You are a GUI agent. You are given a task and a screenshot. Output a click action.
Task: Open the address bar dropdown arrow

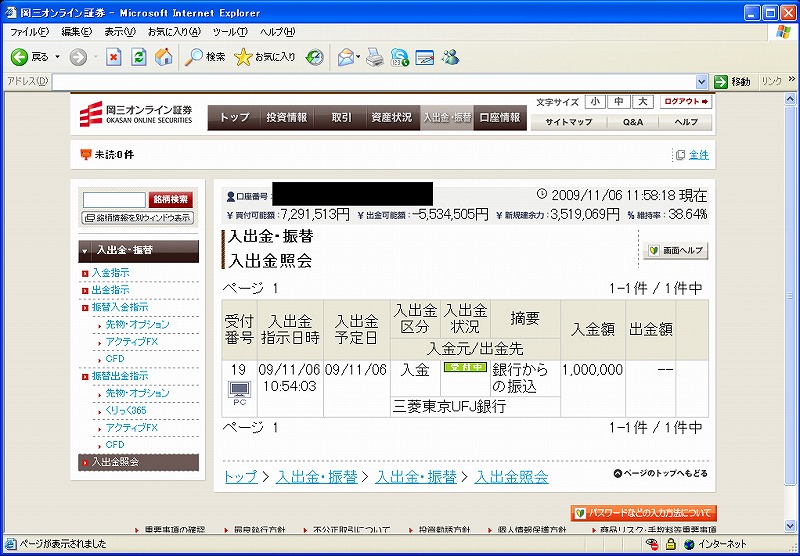coord(702,81)
